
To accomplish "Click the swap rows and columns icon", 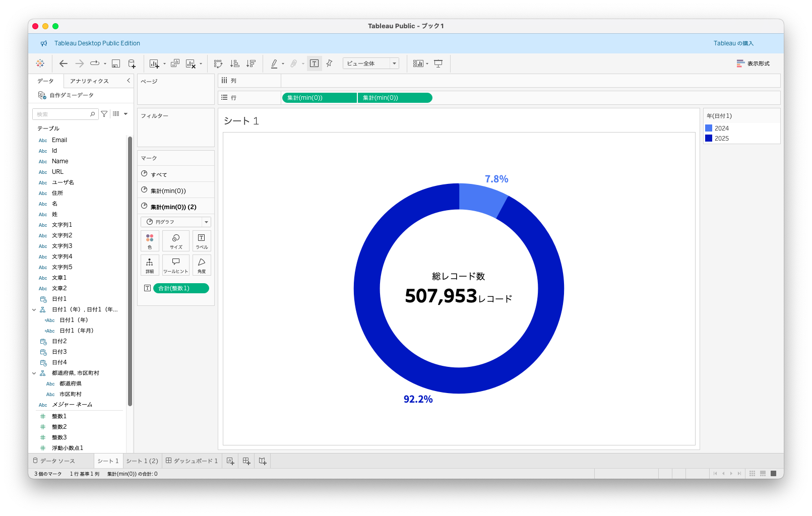I will point(218,63).
